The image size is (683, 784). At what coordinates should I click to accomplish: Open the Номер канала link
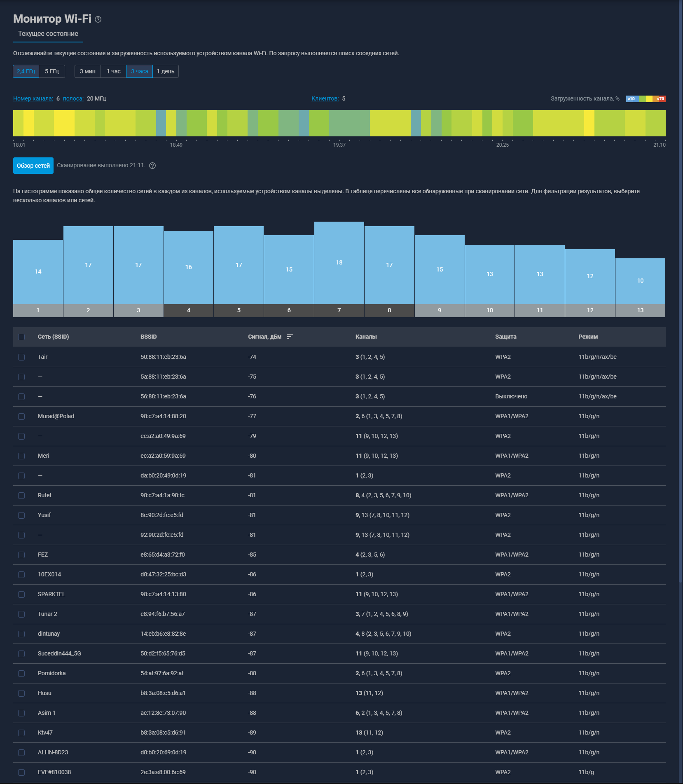point(33,98)
